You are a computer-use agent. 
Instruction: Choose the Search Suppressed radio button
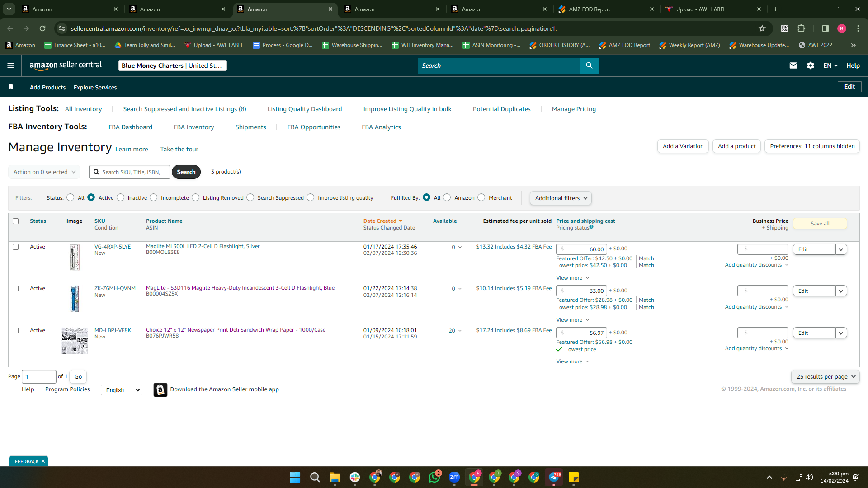point(250,197)
